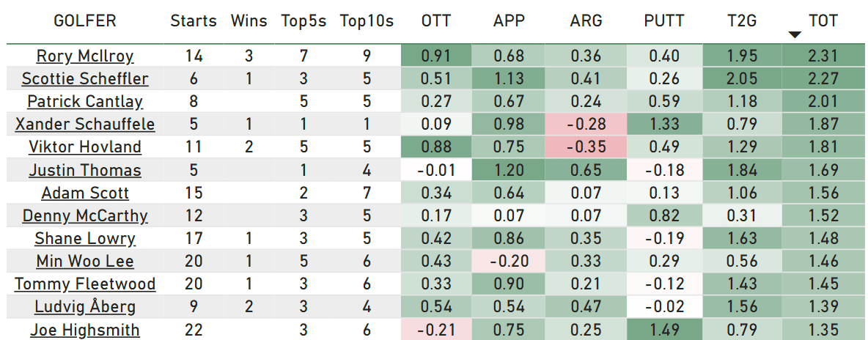Select Joe Highsmith's dark green 1.49 PUTT cell
The height and width of the screenshot is (340, 868).
pos(664,330)
